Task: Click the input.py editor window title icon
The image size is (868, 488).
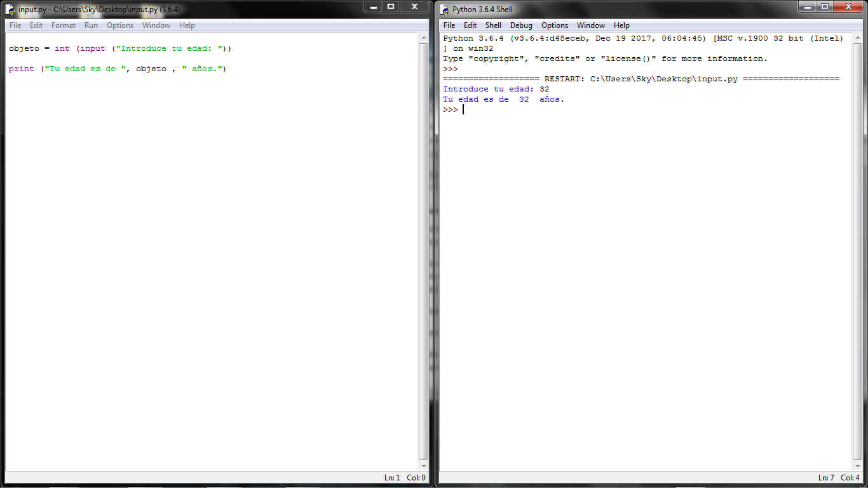Action: click(10, 10)
